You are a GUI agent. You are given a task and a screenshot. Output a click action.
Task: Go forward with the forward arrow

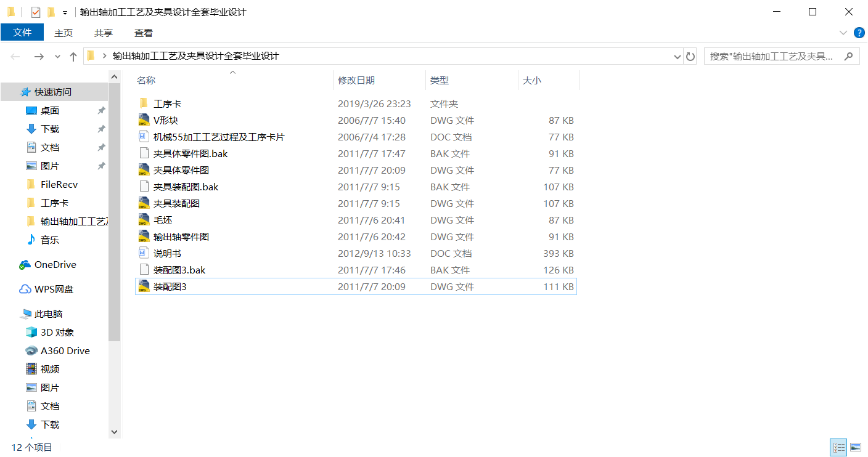pyautogui.click(x=39, y=56)
